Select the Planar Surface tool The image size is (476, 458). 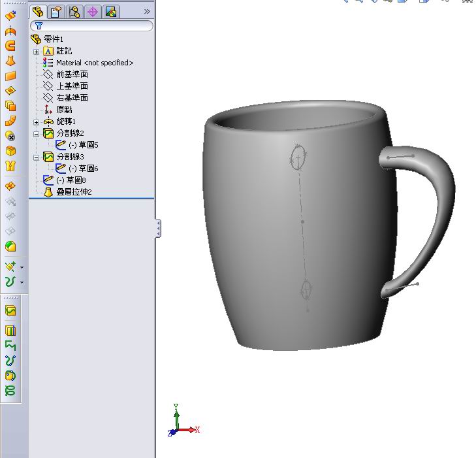(x=10, y=76)
